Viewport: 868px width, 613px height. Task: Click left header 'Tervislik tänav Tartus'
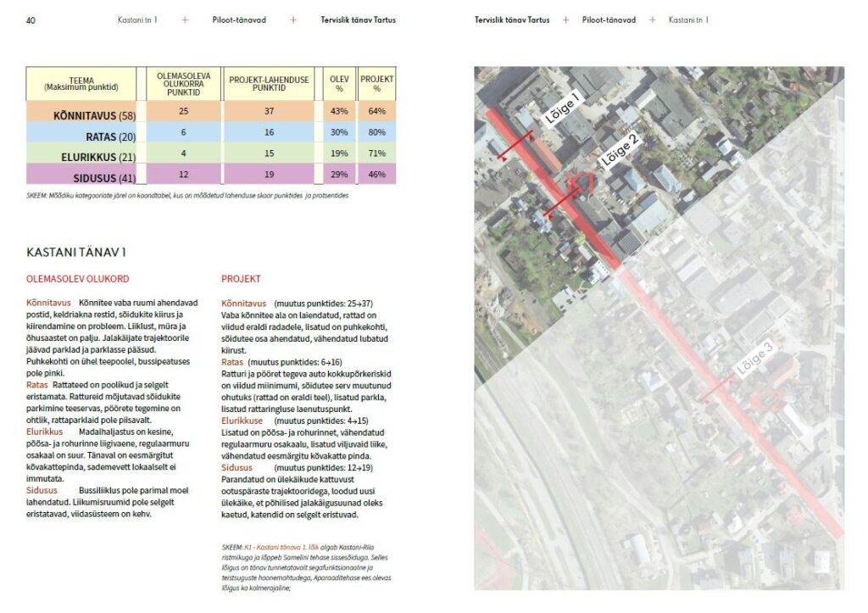coord(359,20)
